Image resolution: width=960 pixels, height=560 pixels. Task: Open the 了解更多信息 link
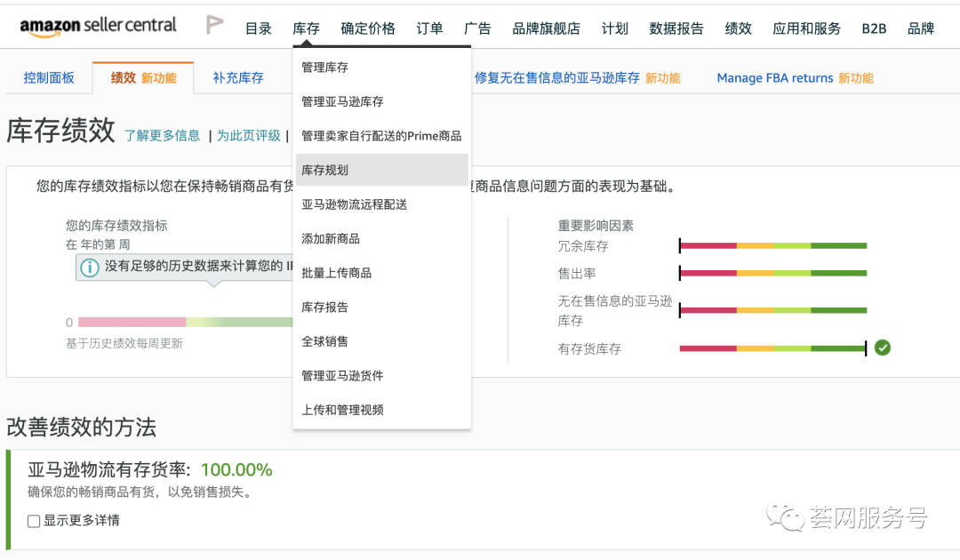click(x=162, y=136)
